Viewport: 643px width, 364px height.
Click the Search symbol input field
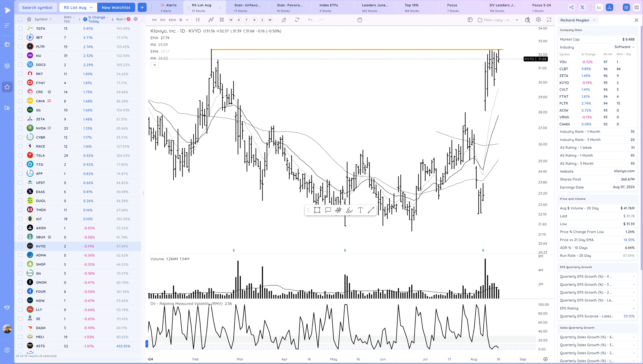pyautogui.click(x=37, y=8)
